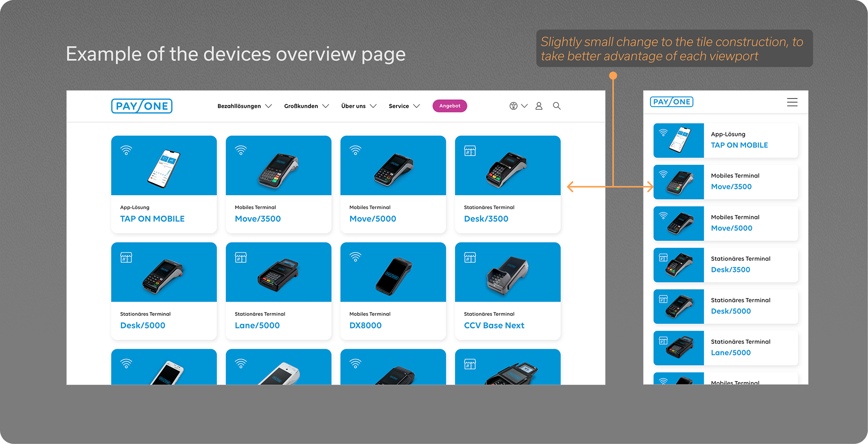Image resolution: width=868 pixels, height=444 pixels.
Task: Open the search magnifier icon
Action: pos(557,106)
